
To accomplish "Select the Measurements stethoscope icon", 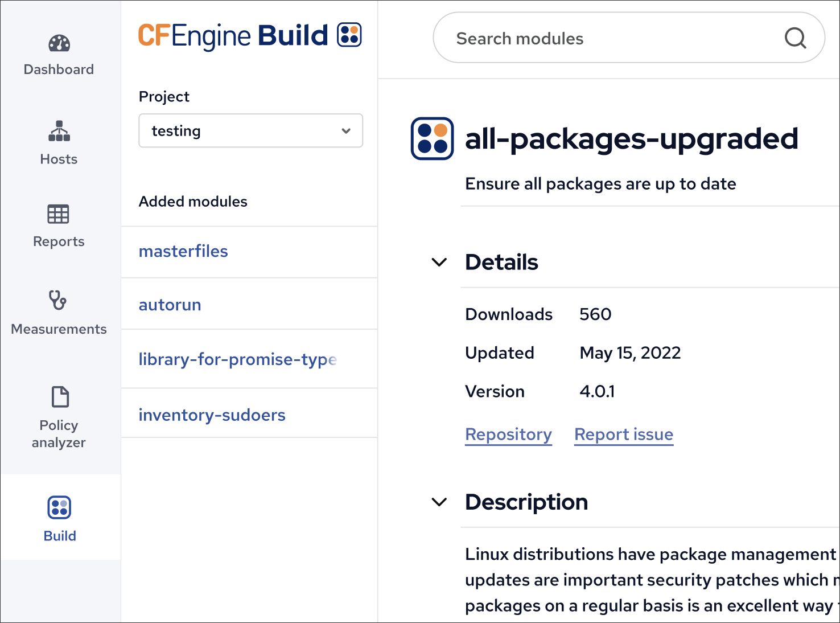I will coord(58,300).
